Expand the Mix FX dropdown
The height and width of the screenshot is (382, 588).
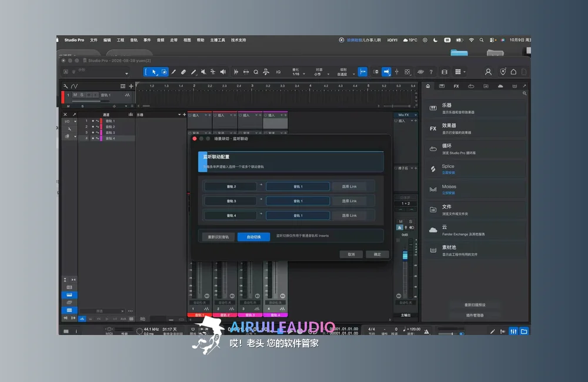(x=415, y=115)
